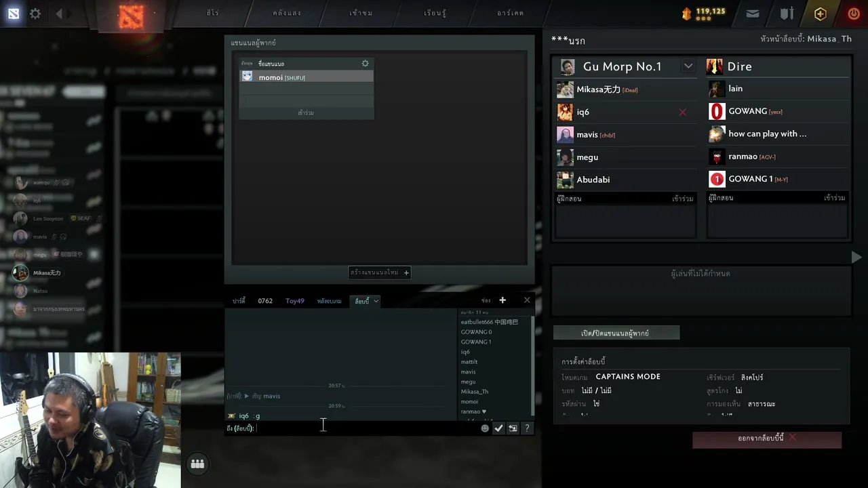Switch to the Toy49 chat tab
The image size is (868, 488).
pos(295,301)
